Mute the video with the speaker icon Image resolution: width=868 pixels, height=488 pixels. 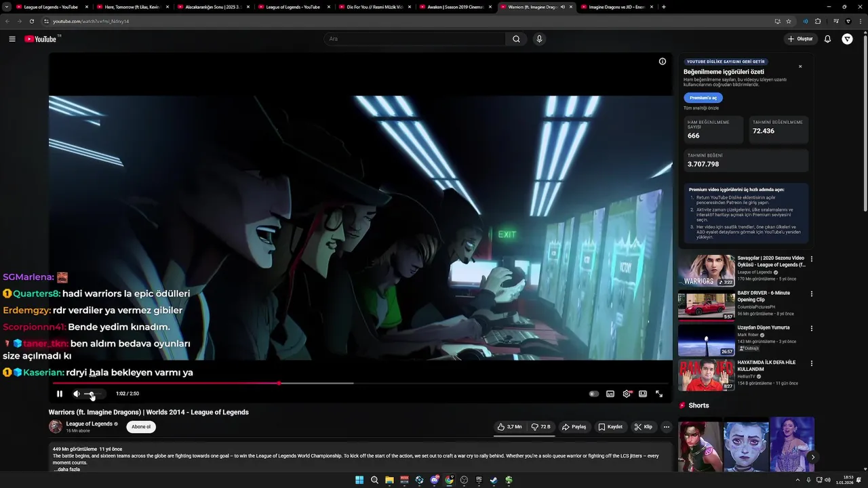(77, 394)
